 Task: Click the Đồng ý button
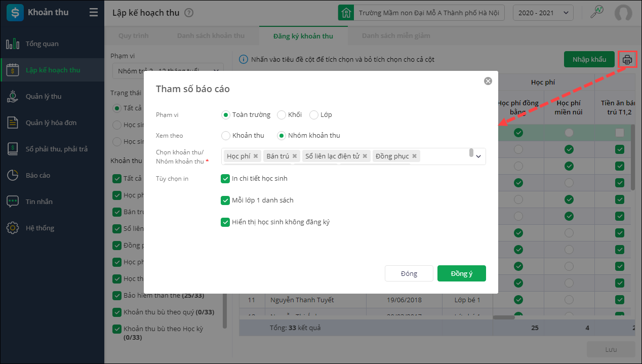(x=461, y=274)
